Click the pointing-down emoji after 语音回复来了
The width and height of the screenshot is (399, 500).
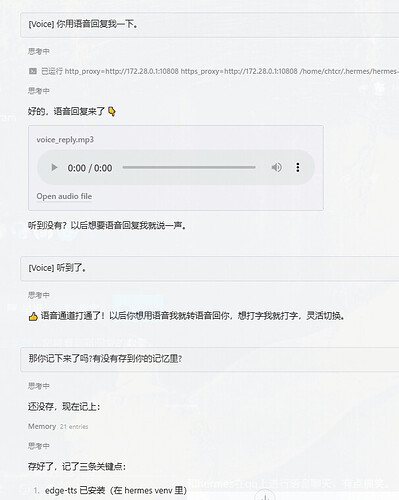pos(112,111)
